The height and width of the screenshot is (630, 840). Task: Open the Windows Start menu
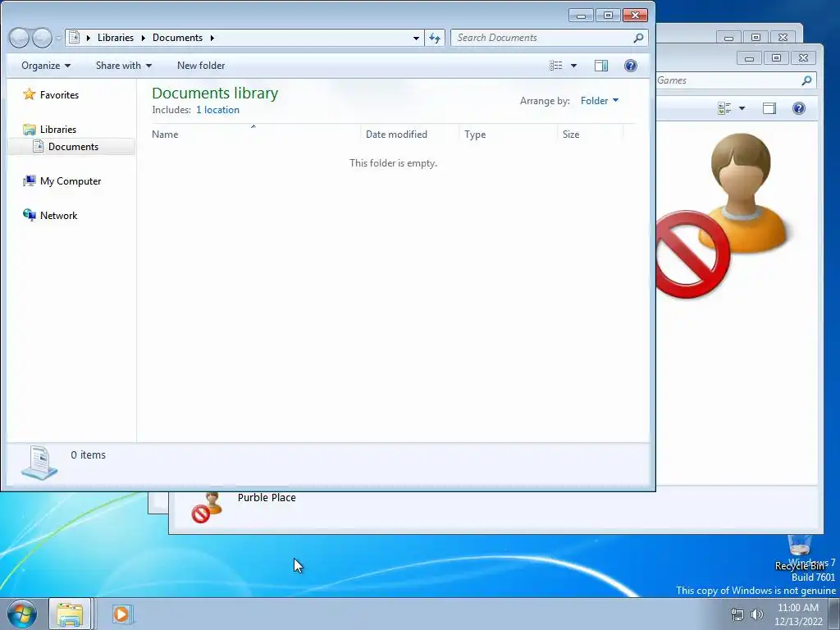point(22,614)
